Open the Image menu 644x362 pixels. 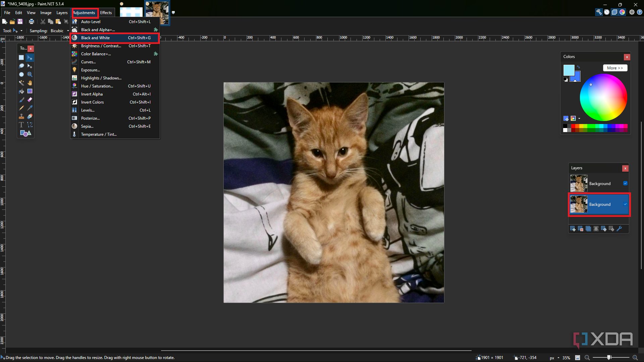point(46,13)
